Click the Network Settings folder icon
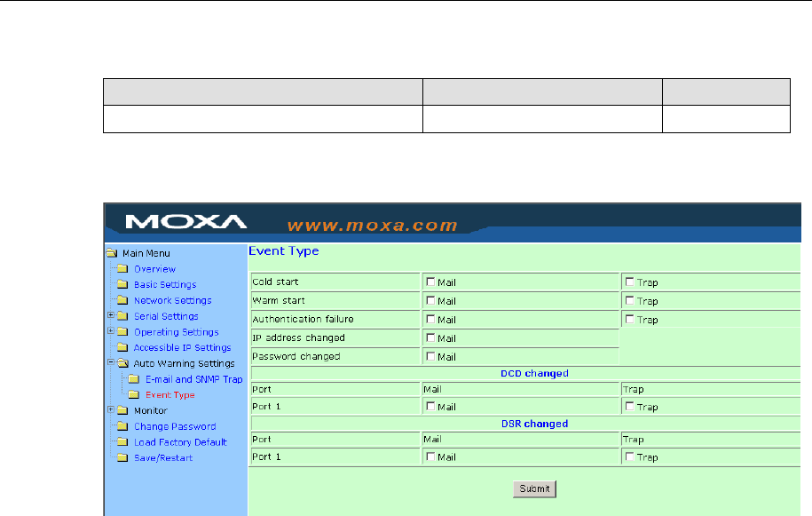Screen dimensions: 812x516 click(x=122, y=300)
